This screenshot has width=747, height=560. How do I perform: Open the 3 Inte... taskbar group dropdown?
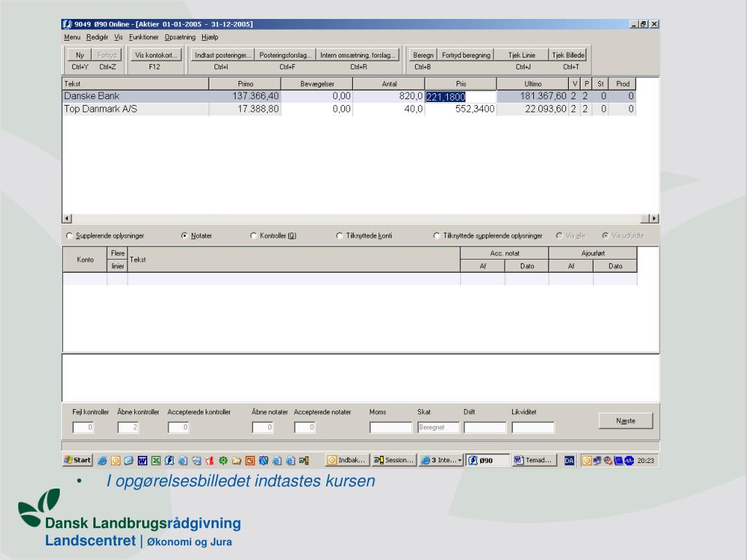point(441,460)
